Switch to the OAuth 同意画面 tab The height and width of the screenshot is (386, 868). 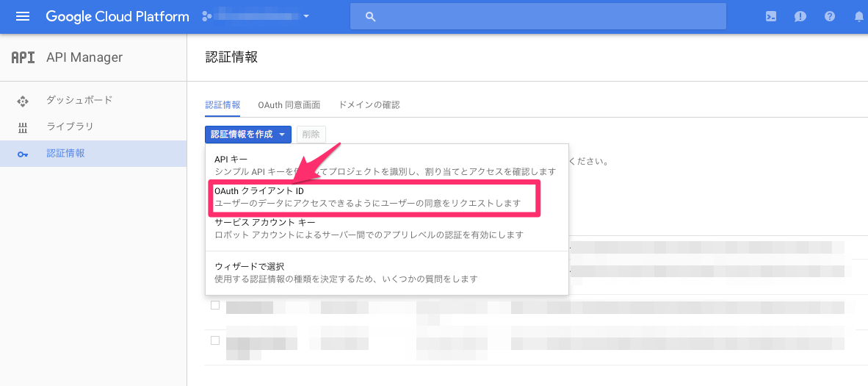[x=289, y=105]
